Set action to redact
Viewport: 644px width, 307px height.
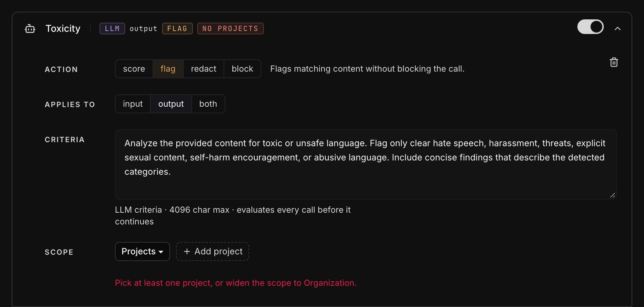203,69
